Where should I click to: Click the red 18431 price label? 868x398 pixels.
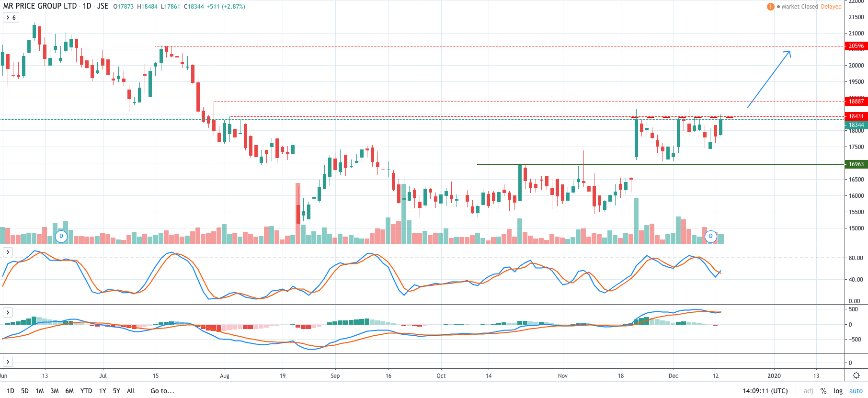click(856, 116)
